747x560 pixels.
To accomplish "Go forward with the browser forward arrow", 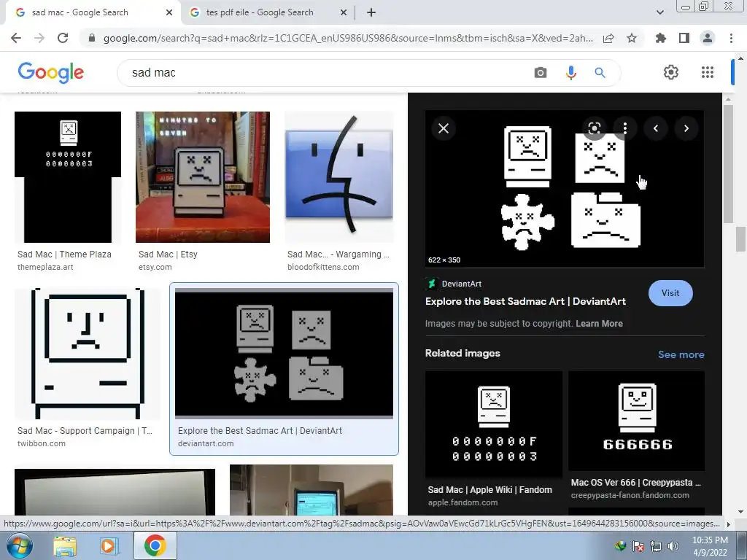I will 39,38.
